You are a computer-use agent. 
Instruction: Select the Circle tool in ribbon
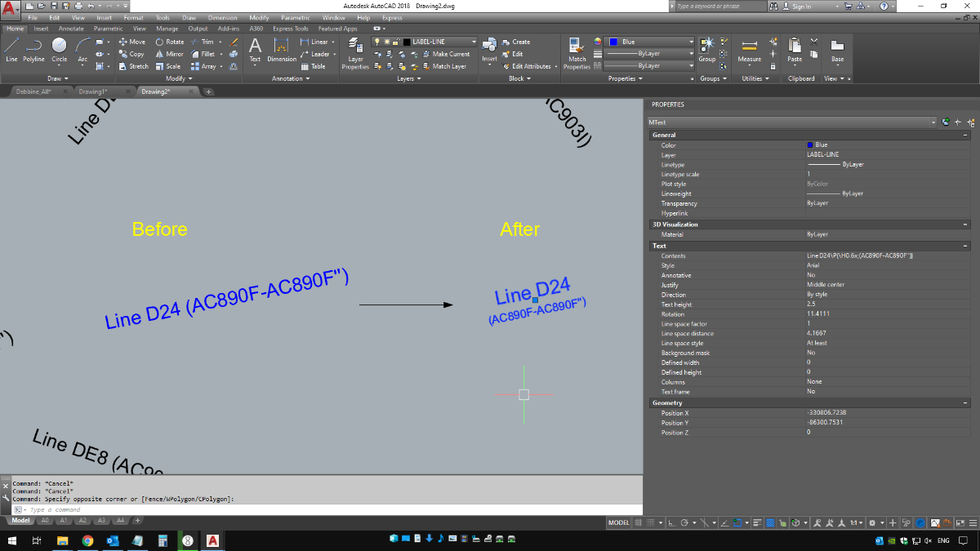tap(59, 51)
